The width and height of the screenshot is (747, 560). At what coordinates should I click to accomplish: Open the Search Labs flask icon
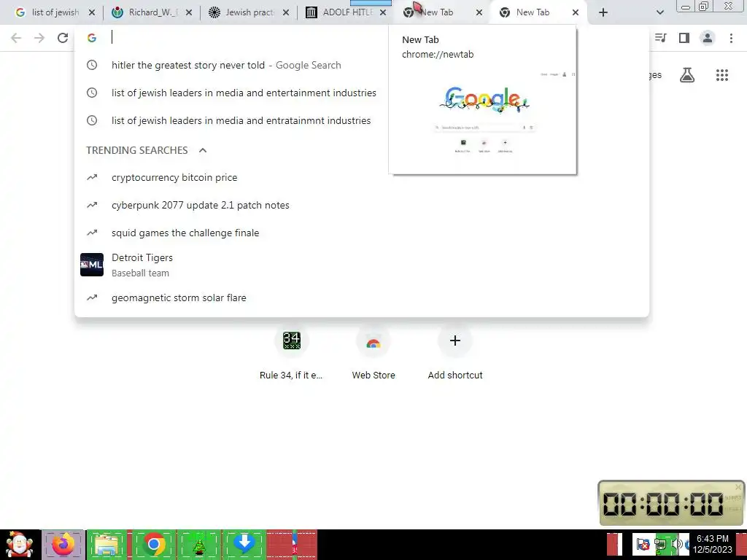pos(687,75)
